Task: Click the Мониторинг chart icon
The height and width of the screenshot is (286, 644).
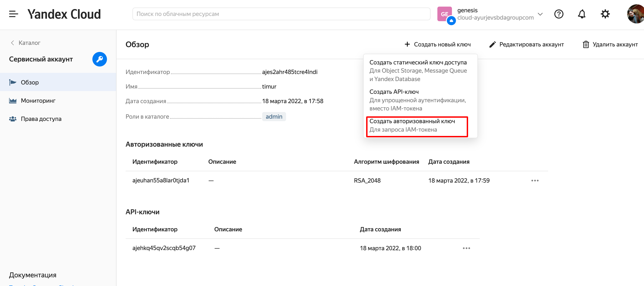Action: click(x=13, y=101)
